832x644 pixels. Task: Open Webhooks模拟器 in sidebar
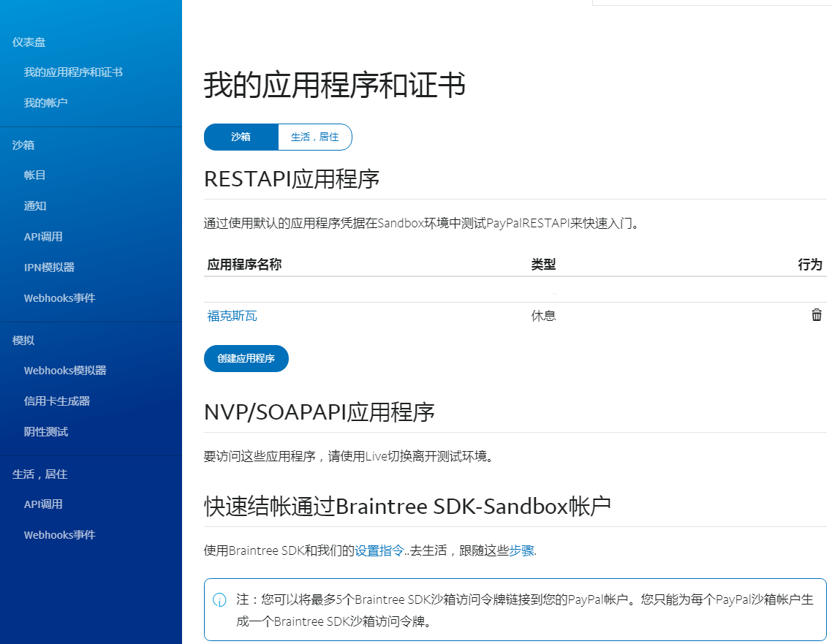pyautogui.click(x=65, y=371)
